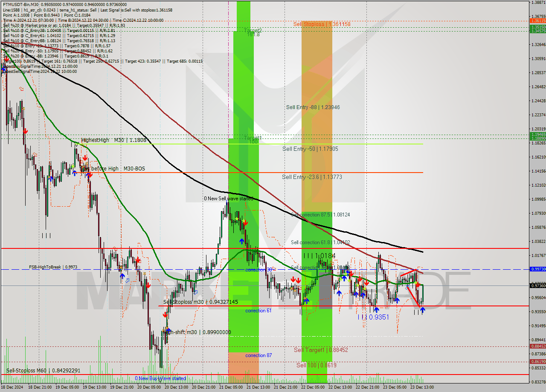Select the '23 Dec 05:00' time axis label
Viewport: 546px width, 392px height.
click(395, 387)
